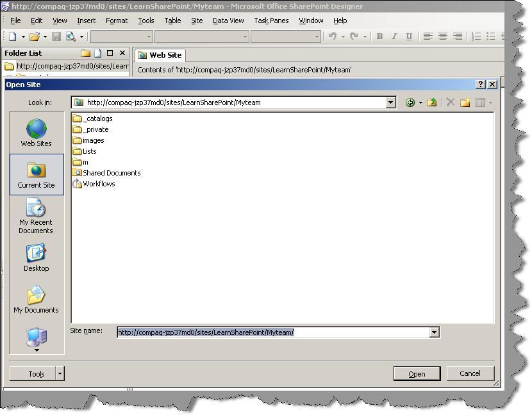
Task: Toggle Underline formatting
Action: [x=409, y=37]
